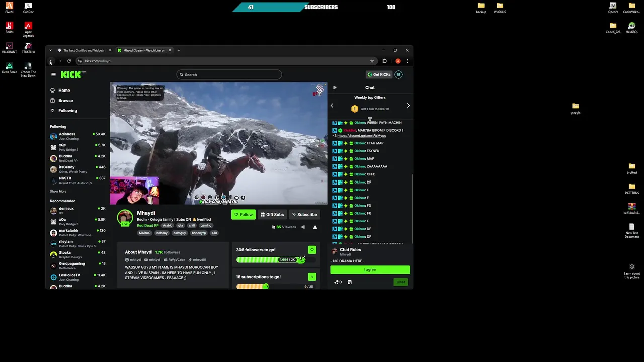Open the Chrome extensions puzzle icon
This screenshot has width=644, height=362.
point(385,61)
